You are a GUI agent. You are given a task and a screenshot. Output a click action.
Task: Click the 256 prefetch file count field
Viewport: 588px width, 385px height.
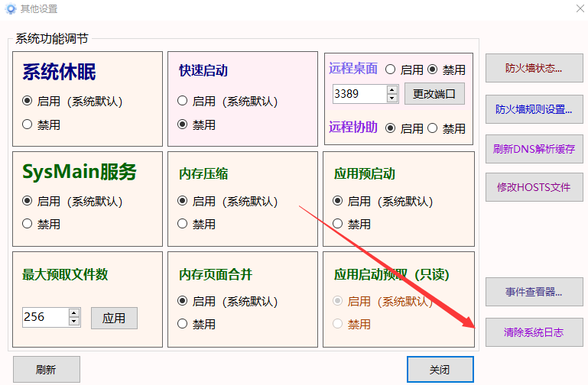[x=45, y=317]
